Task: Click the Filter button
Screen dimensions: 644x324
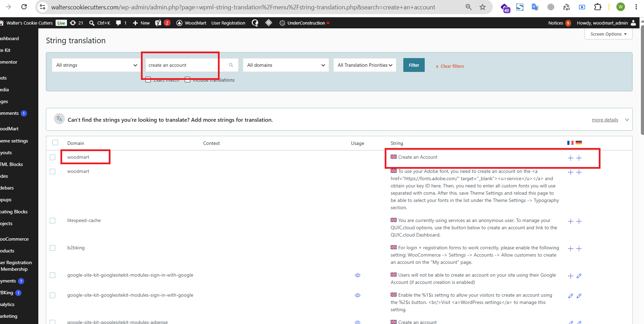Action: click(x=414, y=65)
